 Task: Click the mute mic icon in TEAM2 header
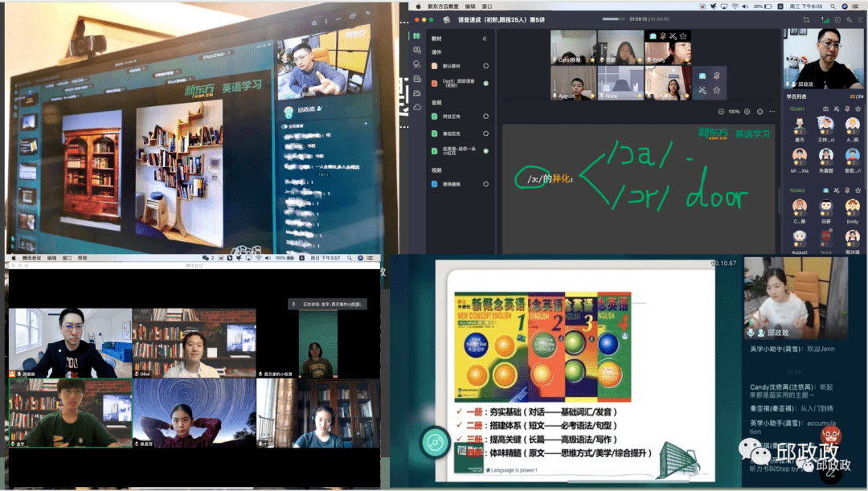pyautogui.click(x=847, y=190)
